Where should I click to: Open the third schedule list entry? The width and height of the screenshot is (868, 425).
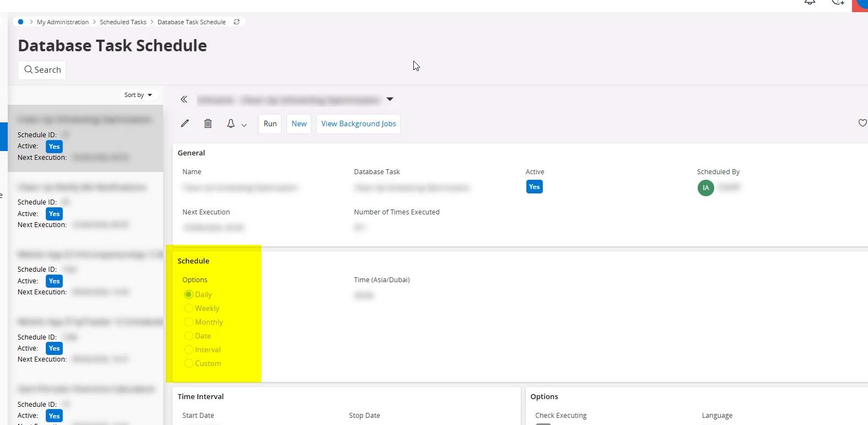click(x=85, y=273)
